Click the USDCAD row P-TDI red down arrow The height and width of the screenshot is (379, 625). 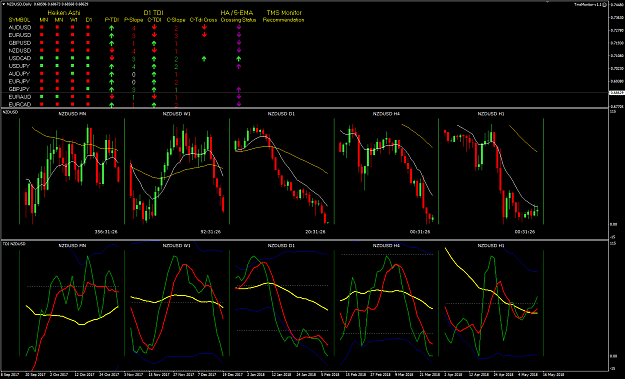click(x=112, y=58)
